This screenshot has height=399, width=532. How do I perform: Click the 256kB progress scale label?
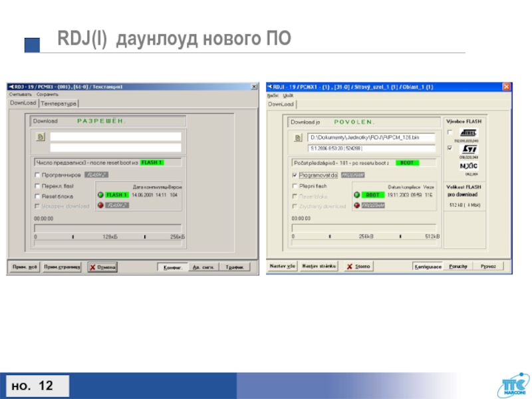click(366, 237)
